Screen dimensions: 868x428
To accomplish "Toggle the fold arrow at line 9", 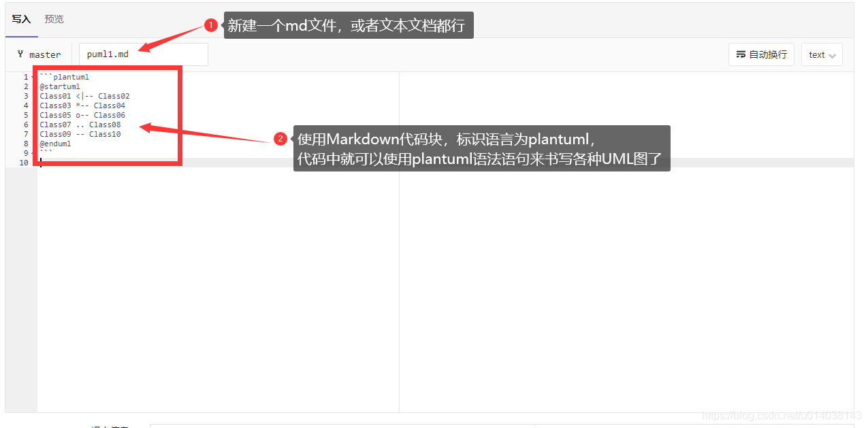I will 33,154.
